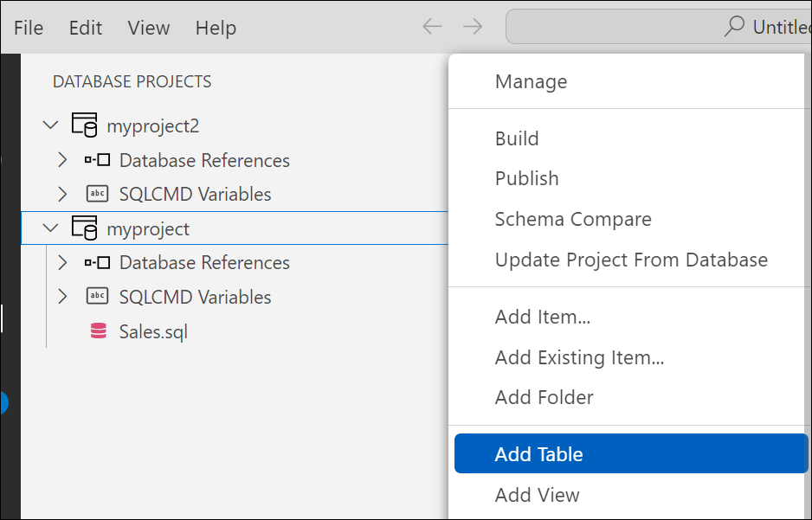Image resolution: width=812 pixels, height=520 pixels.
Task: Open the View menu
Action: click(x=148, y=28)
